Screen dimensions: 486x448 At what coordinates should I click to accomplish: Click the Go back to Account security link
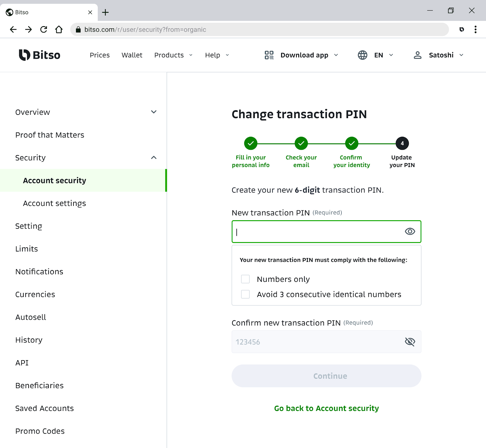point(326,408)
